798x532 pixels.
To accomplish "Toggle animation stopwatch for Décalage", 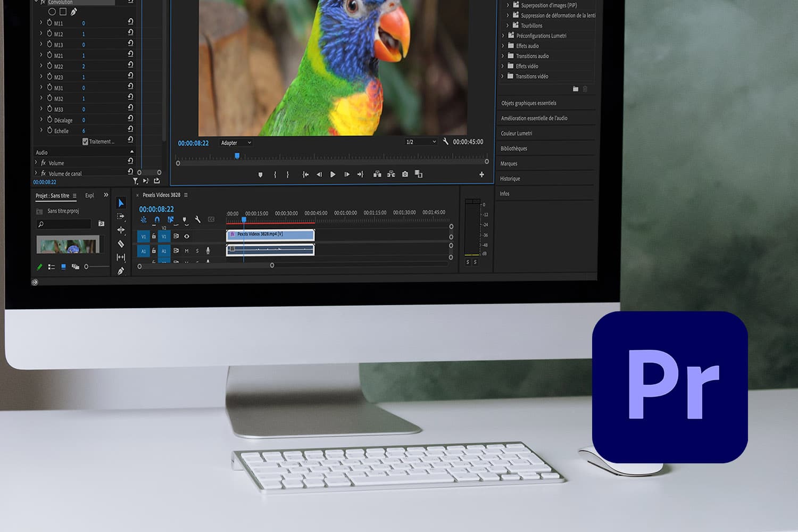I will [49, 120].
